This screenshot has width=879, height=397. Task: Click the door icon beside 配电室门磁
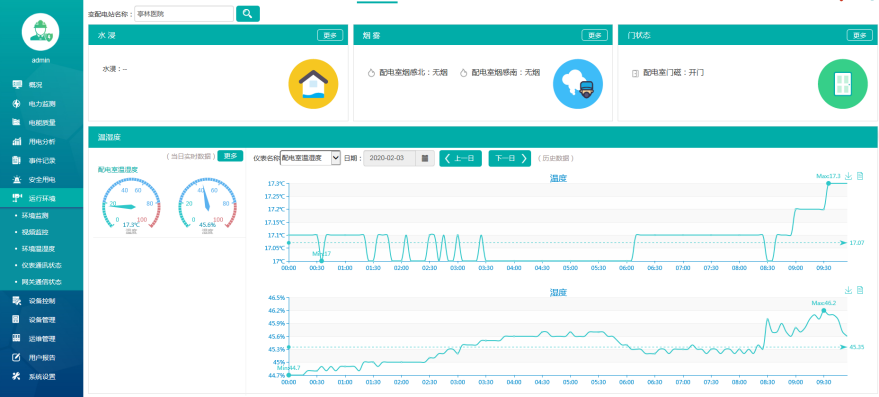click(635, 73)
